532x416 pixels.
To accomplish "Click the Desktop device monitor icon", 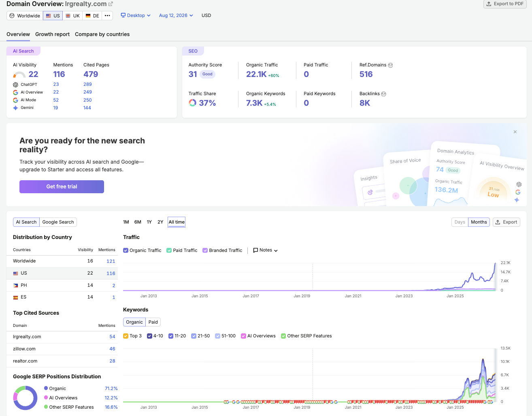I will 123,15.
